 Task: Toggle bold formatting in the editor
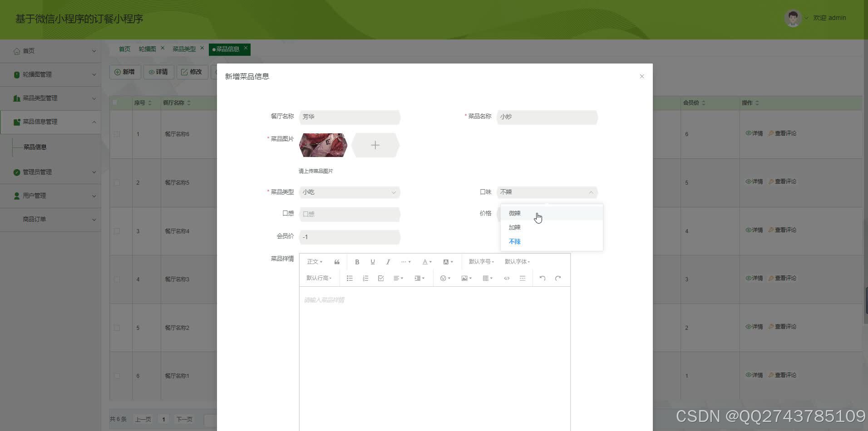coord(357,262)
